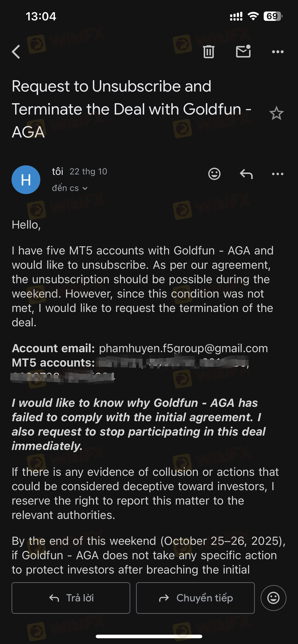Open message options next to reply arrow
This screenshot has width=298, height=644.
(x=278, y=174)
